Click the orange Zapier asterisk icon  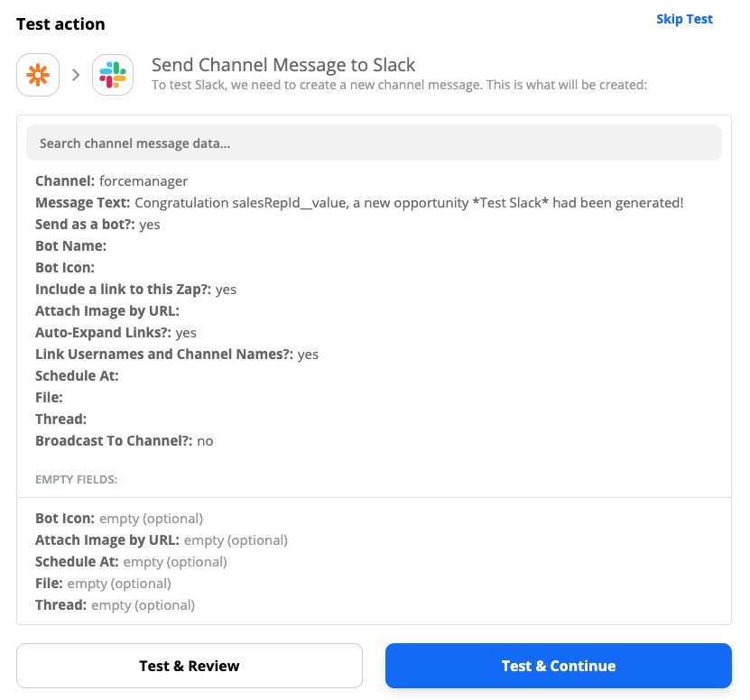tap(38, 75)
